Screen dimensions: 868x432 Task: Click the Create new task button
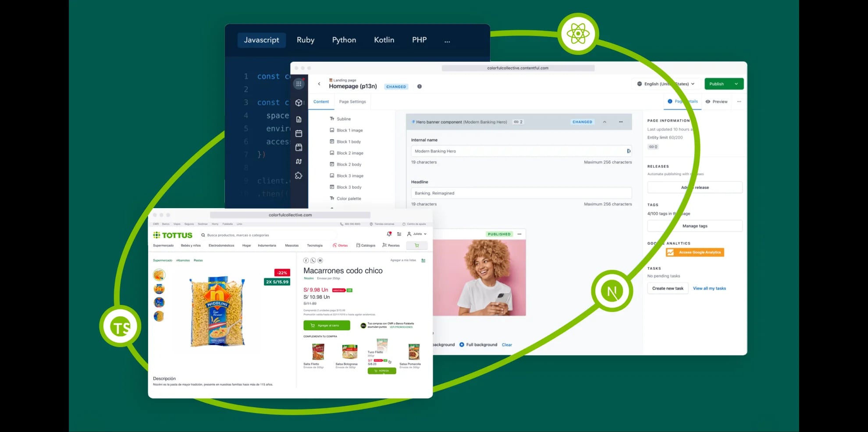(667, 288)
